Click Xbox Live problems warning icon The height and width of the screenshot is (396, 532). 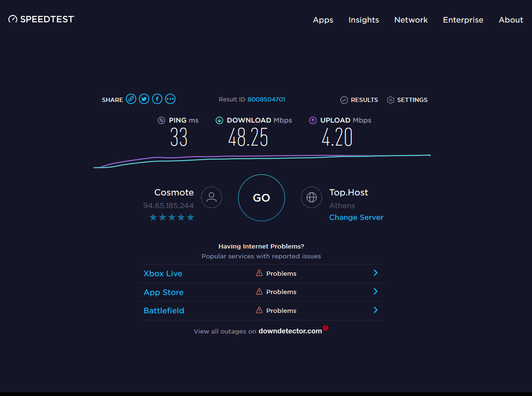259,273
